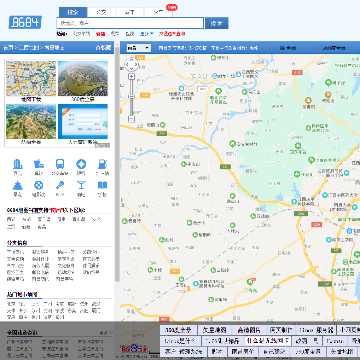Open the '矢量地图' ad button
The image size is (360, 360).
[215, 330]
